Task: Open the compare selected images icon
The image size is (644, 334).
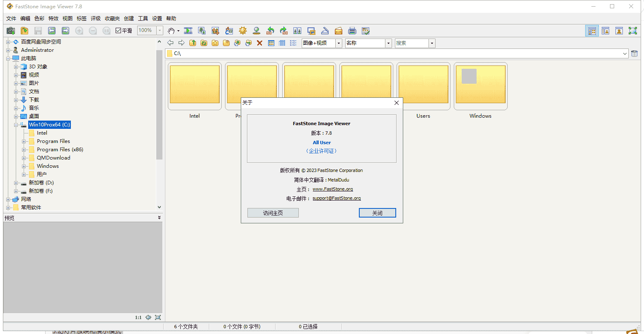Action: point(298,31)
